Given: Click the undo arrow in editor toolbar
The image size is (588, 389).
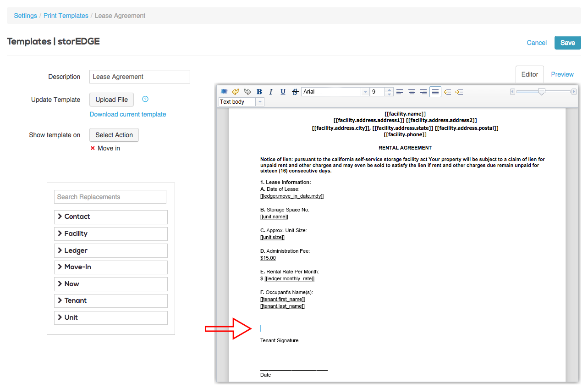Looking at the screenshot, I should tap(236, 92).
